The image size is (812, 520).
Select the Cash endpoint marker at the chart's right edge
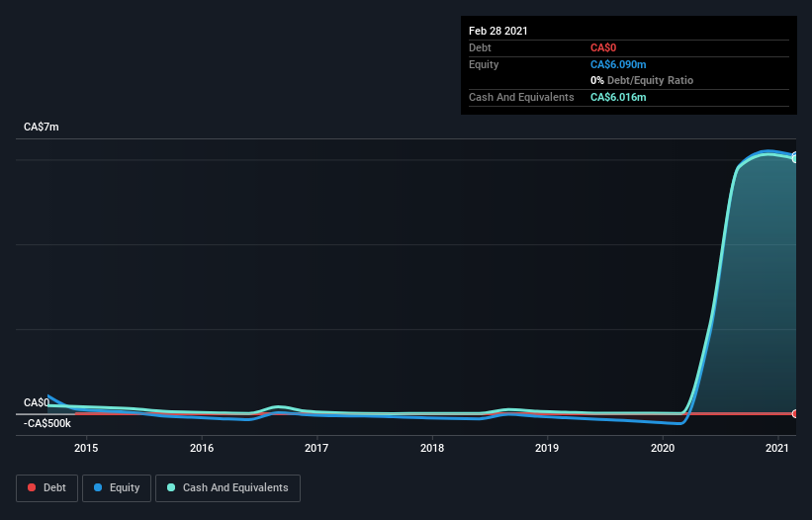(x=795, y=158)
